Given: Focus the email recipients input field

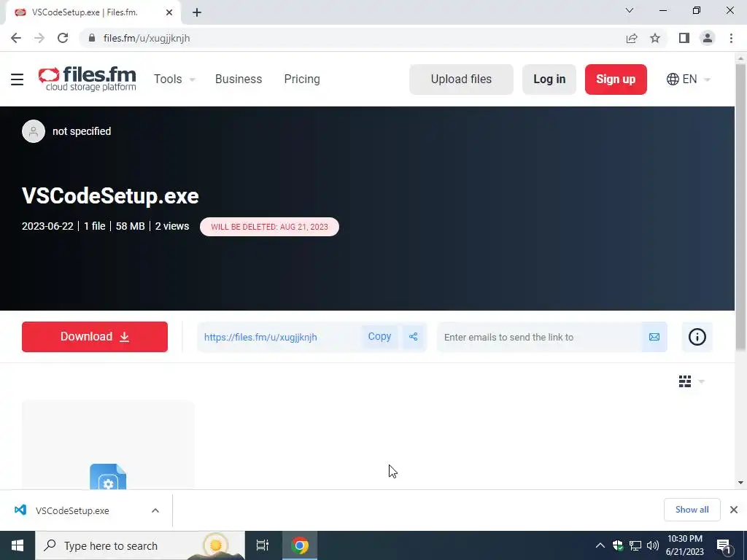Looking at the screenshot, I should click(x=539, y=337).
